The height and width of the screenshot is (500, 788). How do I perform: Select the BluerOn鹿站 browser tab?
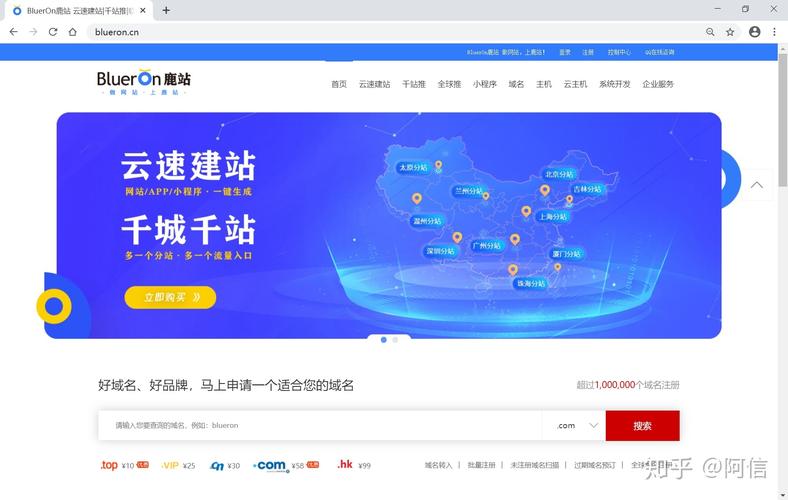point(79,11)
